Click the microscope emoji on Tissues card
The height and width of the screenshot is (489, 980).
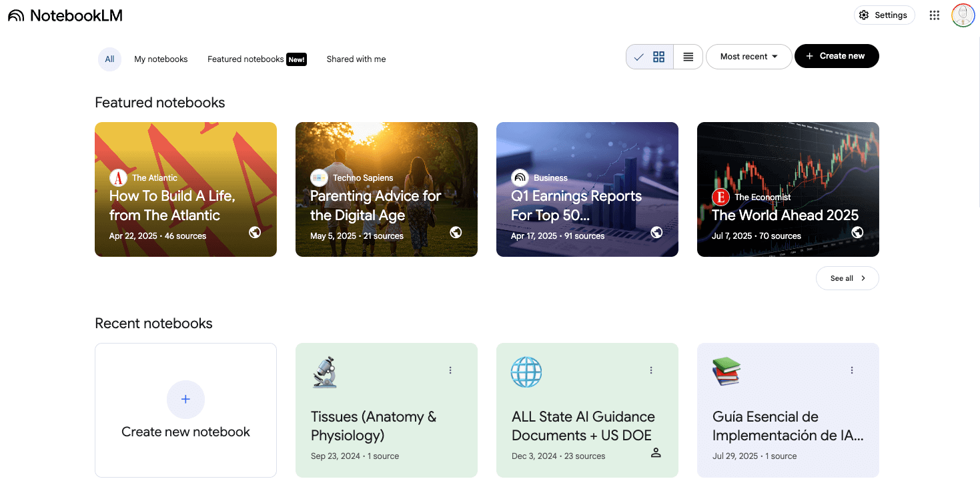point(325,372)
